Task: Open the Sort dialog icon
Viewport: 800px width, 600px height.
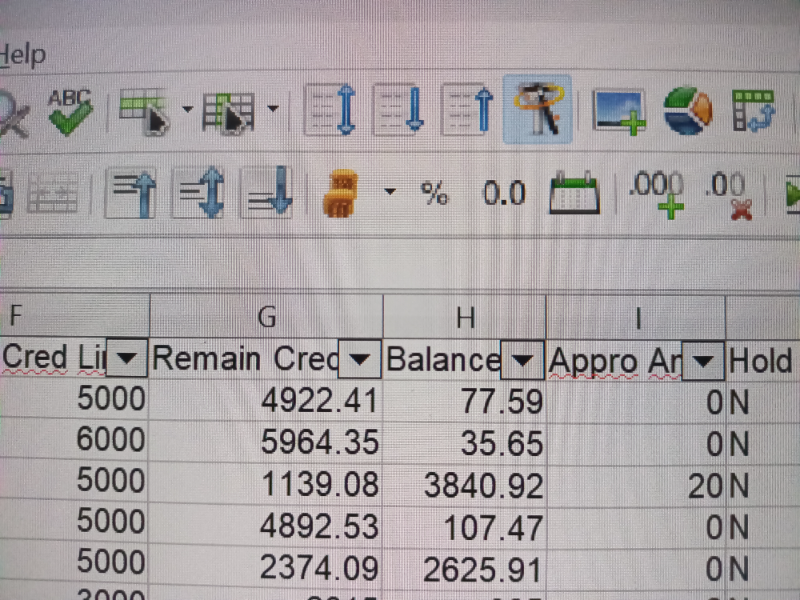Action: pos(330,110)
